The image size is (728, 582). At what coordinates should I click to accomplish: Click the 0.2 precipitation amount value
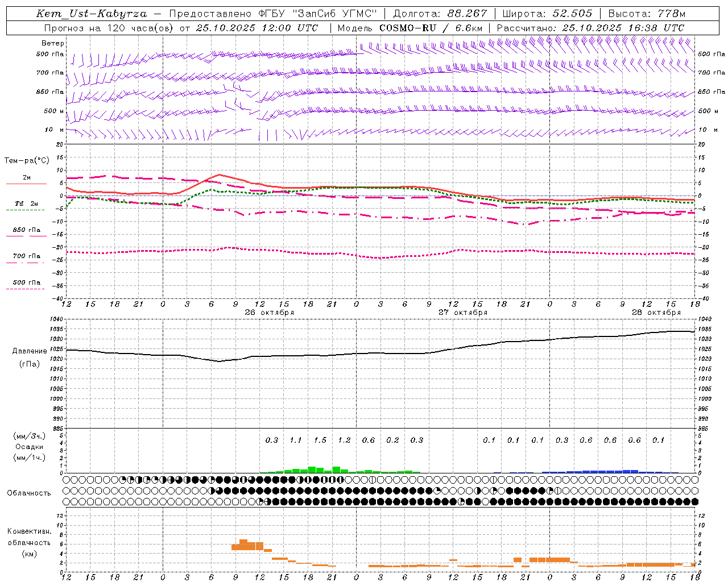click(x=392, y=440)
